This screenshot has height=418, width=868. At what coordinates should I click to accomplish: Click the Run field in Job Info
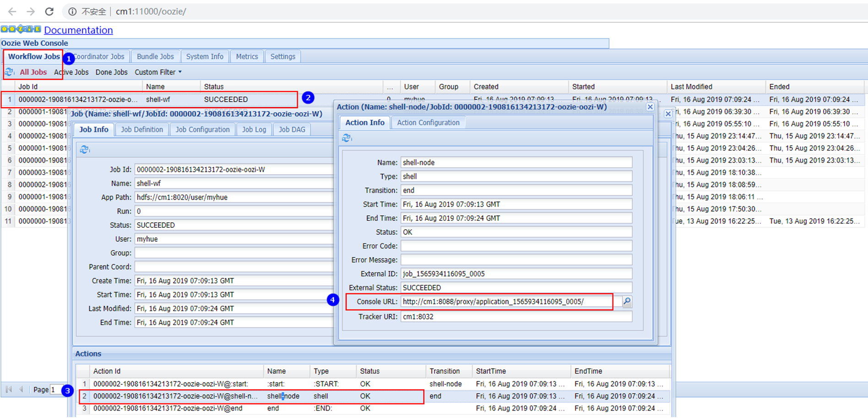click(234, 211)
